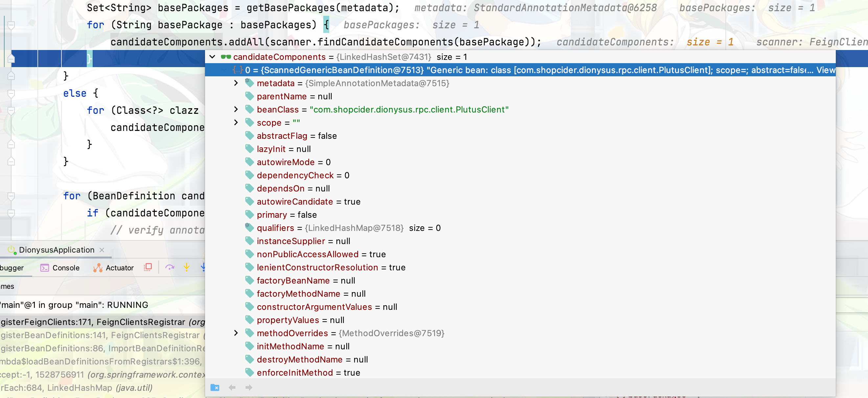
Task: Click the forward arrow in the variables popup
Action: (249, 387)
